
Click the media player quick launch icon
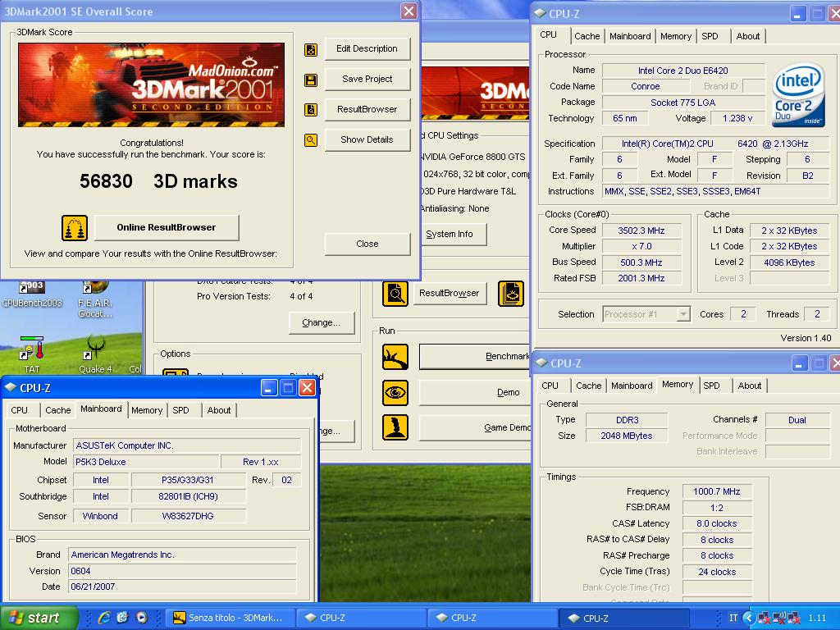point(141,618)
